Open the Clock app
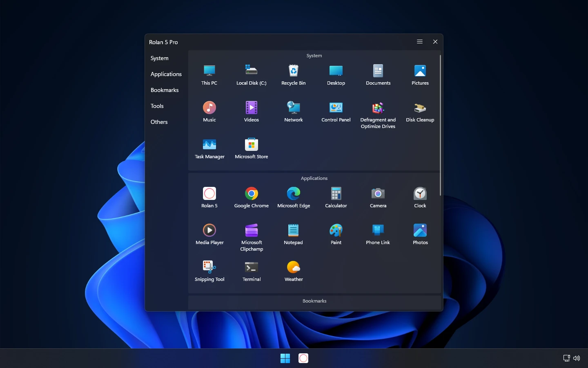This screenshot has height=368, width=588. 420,197
